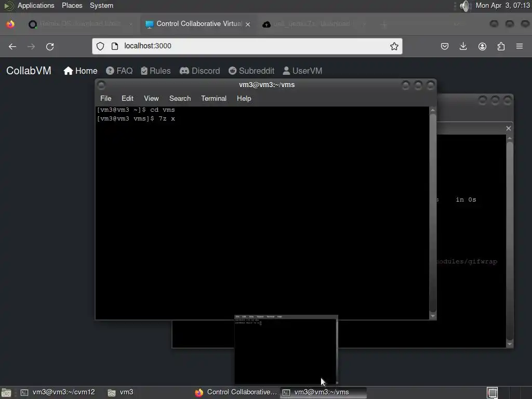This screenshot has height=399, width=532.
Task: Expand the list all tabs chevron
Action: coord(457,24)
